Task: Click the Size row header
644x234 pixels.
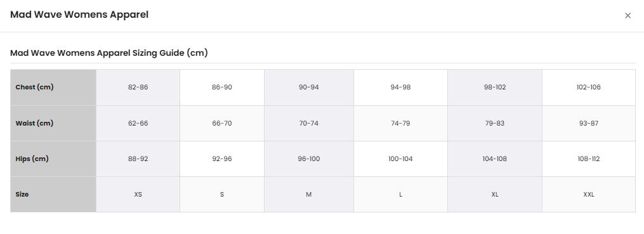Action: click(53, 194)
